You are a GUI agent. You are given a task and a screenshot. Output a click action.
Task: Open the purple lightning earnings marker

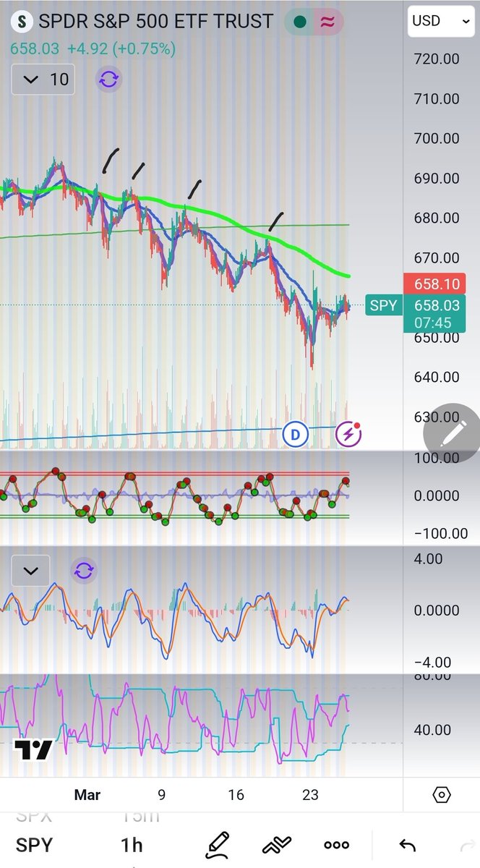[x=349, y=434]
